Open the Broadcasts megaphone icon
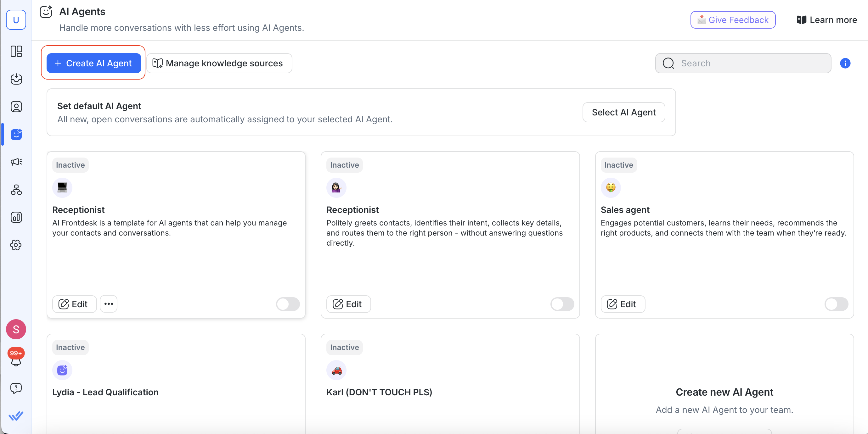This screenshot has height=434, width=868. 16,162
